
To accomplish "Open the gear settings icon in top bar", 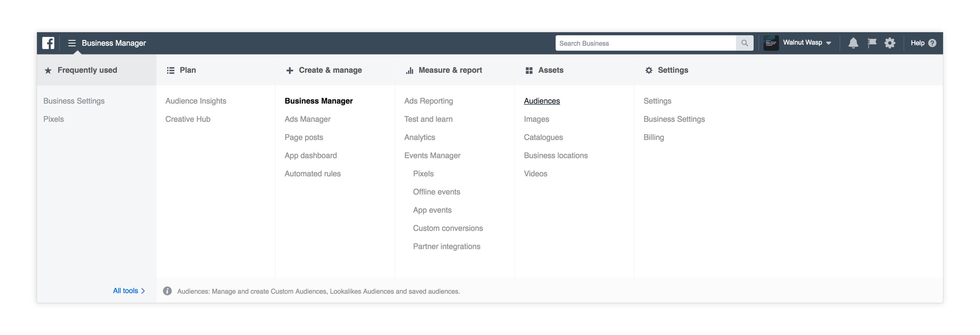I will (890, 43).
